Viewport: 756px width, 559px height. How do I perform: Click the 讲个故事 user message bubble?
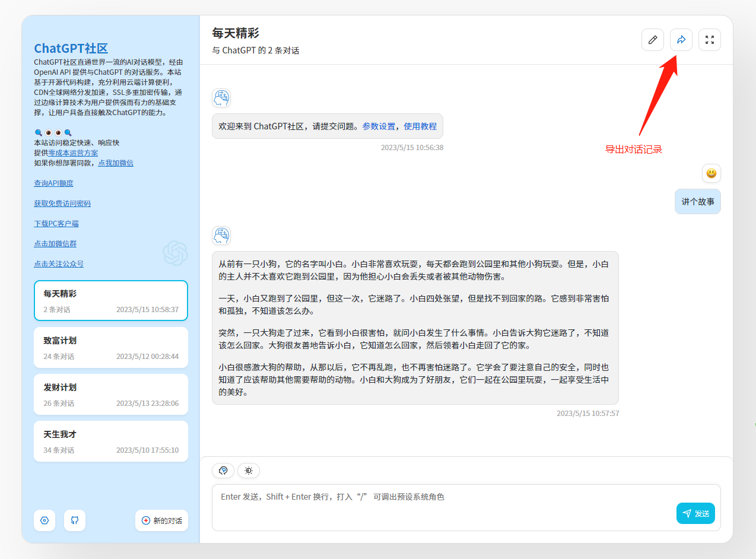tap(698, 202)
